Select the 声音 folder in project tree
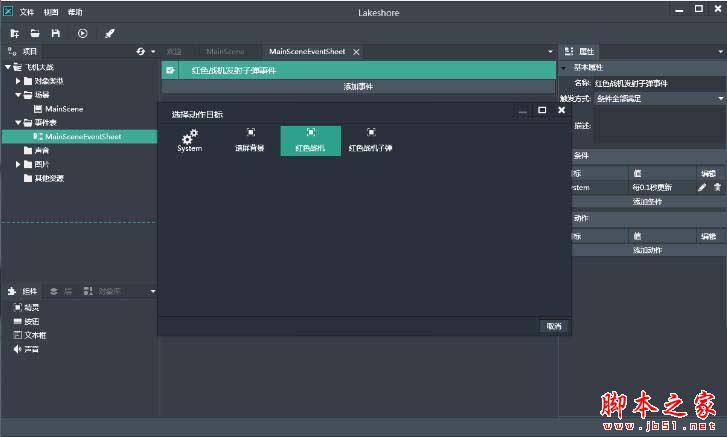The height and width of the screenshot is (437, 727). (37, 151)
